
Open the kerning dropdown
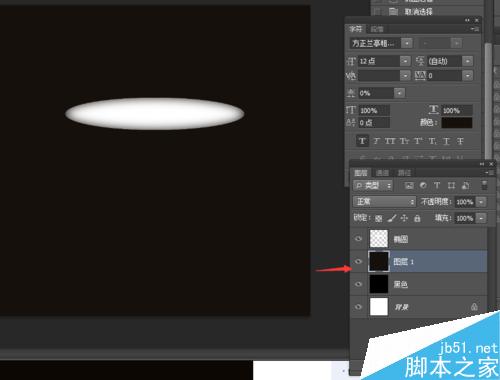pyautogui.click(x=405, y=76)
